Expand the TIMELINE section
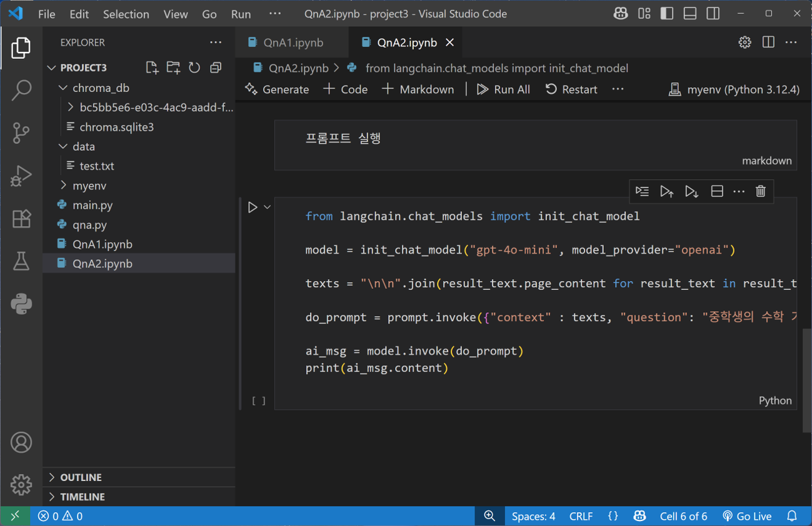 tap(139, 497)
